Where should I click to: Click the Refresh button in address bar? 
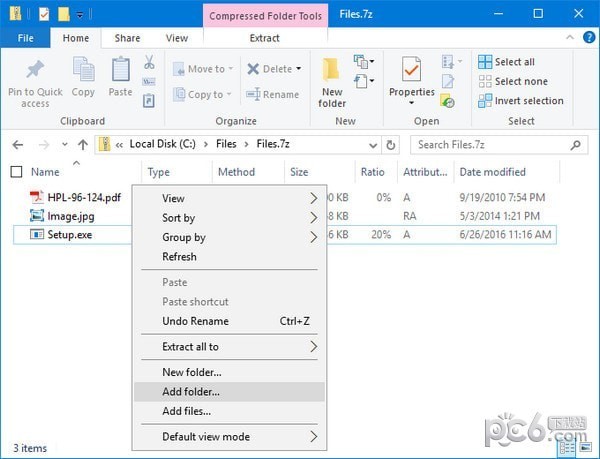[x=391, y=144]
